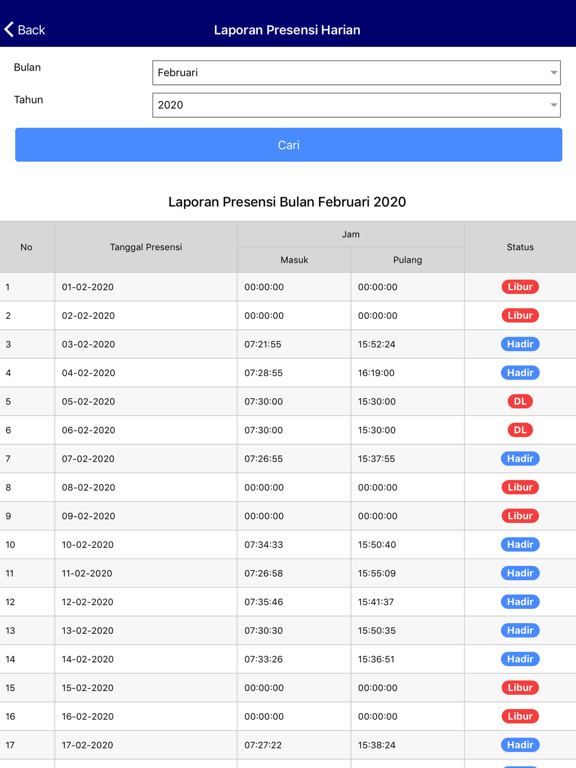Click the Masuk time 07:21:55

[x=263, y=344]
